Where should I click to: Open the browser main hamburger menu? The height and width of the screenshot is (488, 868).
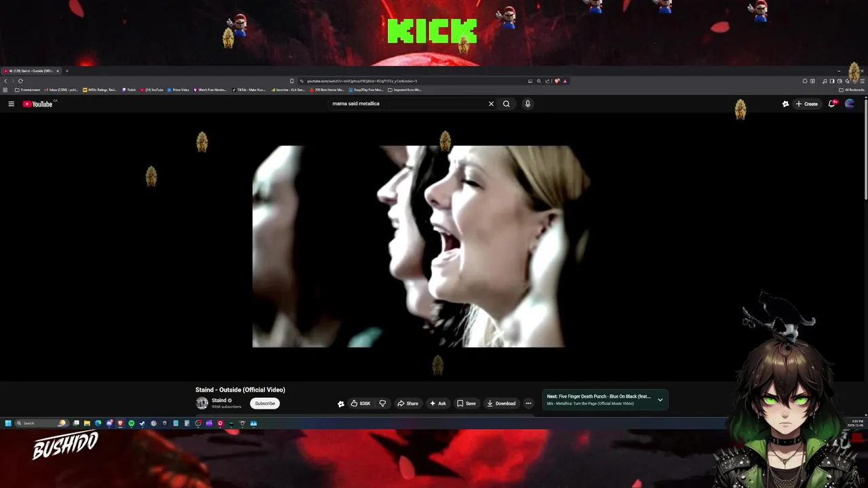tap(862, 81)
